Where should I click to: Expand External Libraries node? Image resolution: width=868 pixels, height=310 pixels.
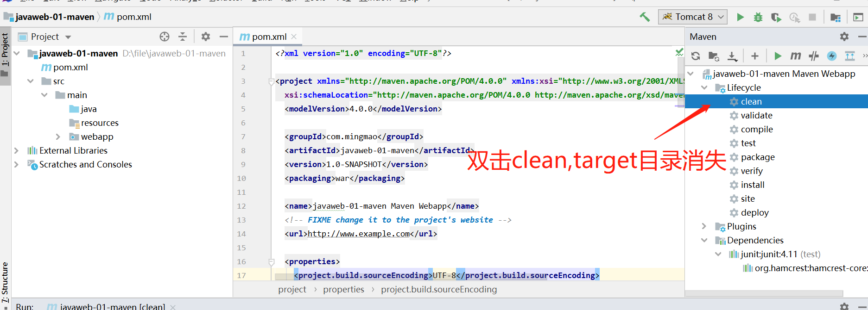tap(16, 150)
